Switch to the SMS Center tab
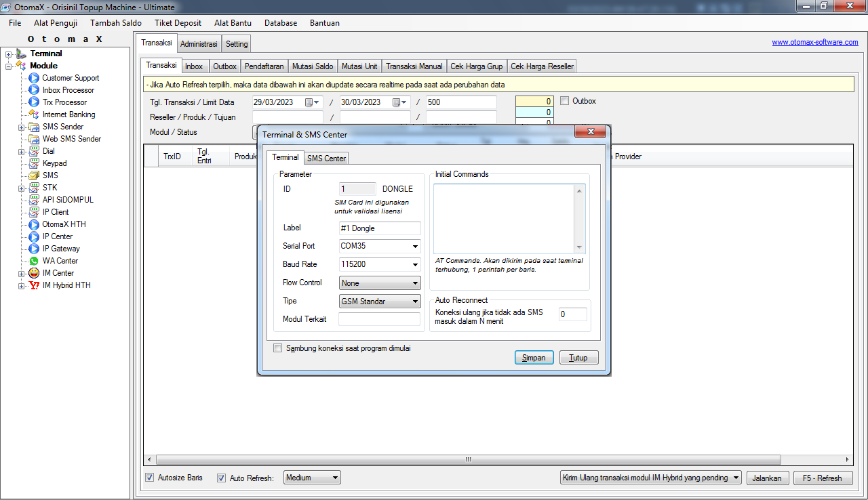868x500 pixels. click(x=326, y=159)
